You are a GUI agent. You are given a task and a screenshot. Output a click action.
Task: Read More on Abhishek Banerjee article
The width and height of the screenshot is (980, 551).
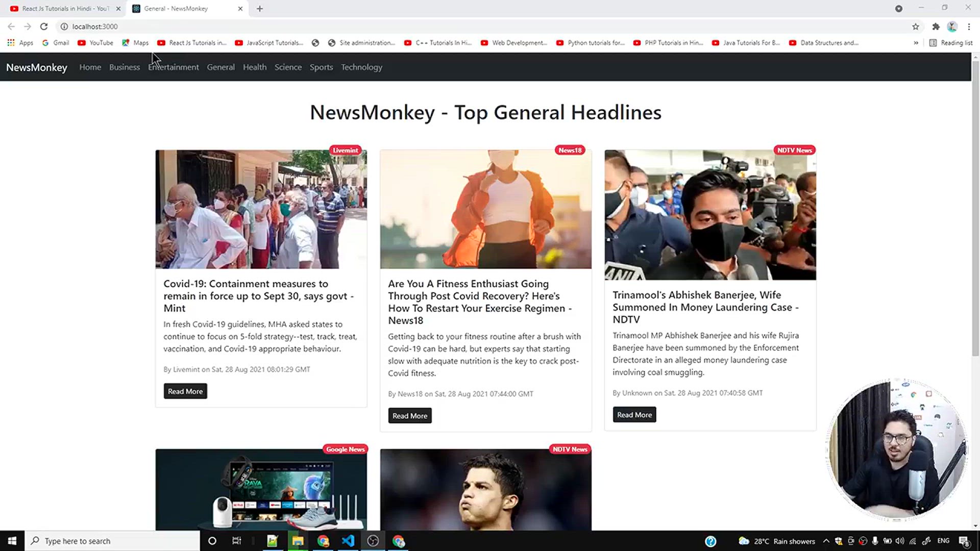(634, 415)
